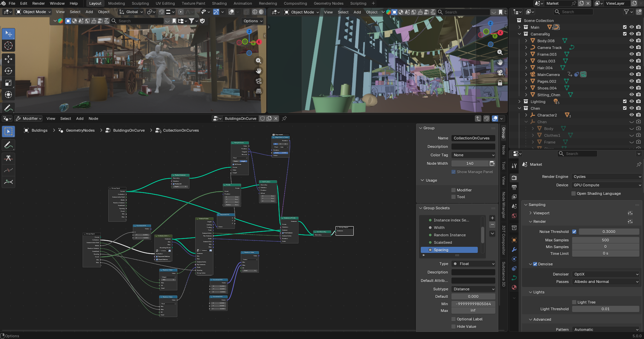
Task: Add a new group socket with plus button
Action: [x=492, y=218]
